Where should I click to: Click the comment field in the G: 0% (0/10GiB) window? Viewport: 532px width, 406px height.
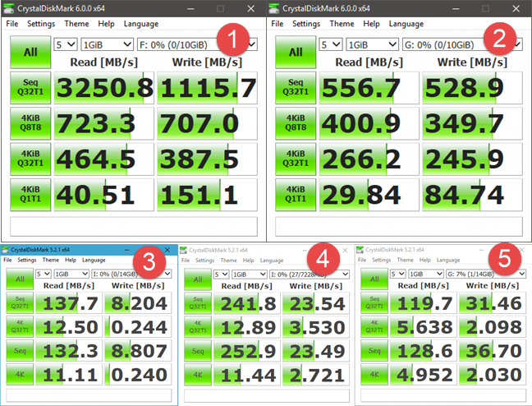coord(399,226)
